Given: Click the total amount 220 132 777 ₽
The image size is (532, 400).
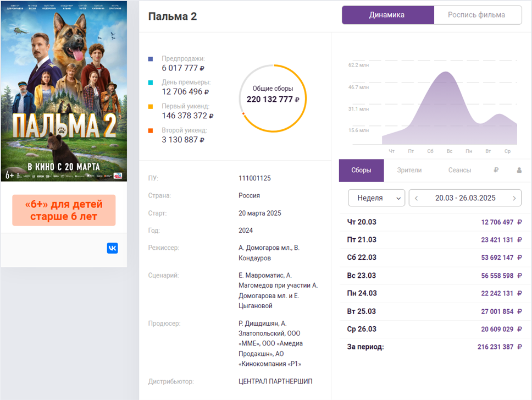Looking at the screenshot, I should click(x=273, y=100).
